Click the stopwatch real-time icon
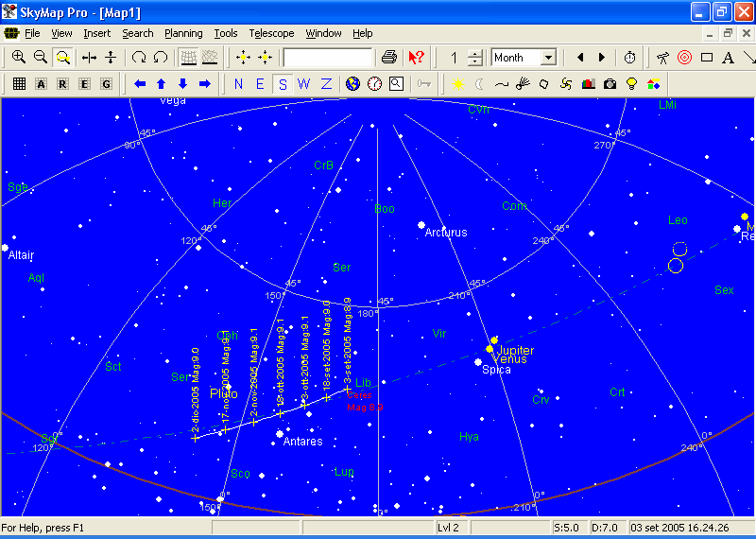This screenshot has height=539, width=756. [629, 58]
